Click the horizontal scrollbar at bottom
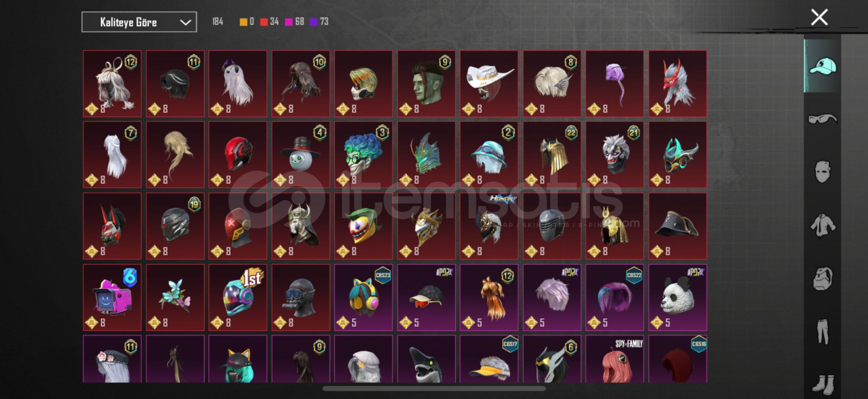The width and height of the screenshot is (868, 399). (x=434, y=388)
